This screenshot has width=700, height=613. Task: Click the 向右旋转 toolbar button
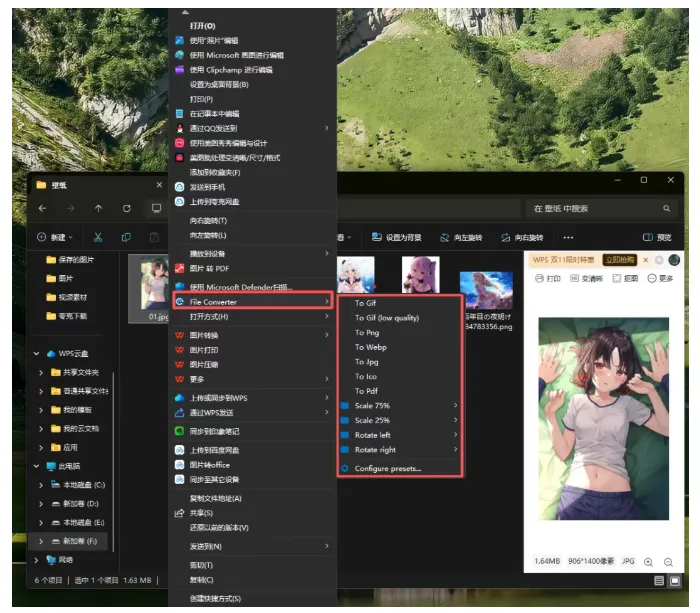(522, 237)
